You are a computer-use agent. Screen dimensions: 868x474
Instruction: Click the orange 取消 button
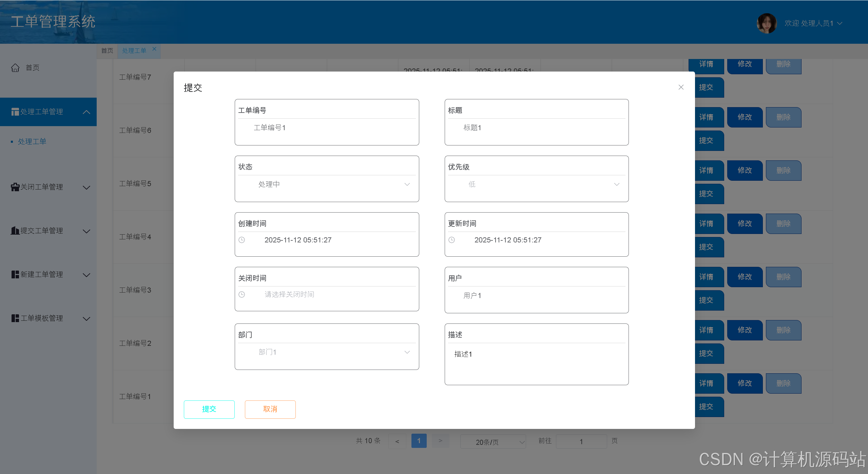point(270,409)
